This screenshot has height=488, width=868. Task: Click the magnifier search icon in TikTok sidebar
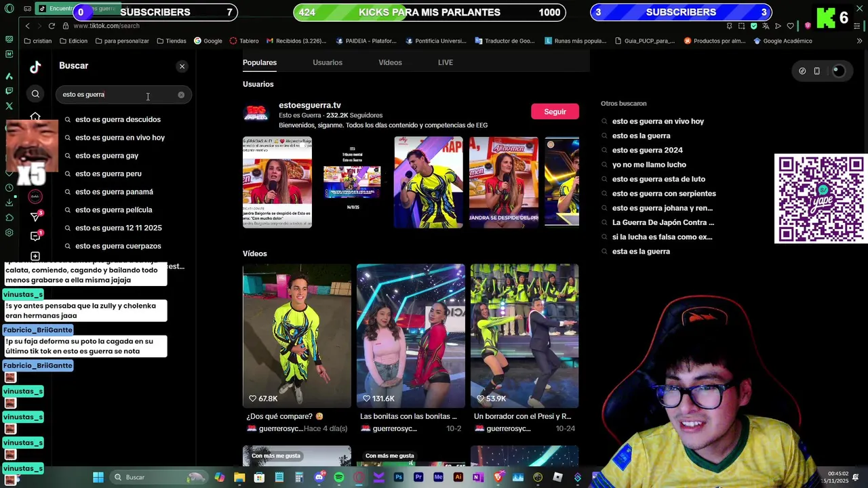click(35, 94)
